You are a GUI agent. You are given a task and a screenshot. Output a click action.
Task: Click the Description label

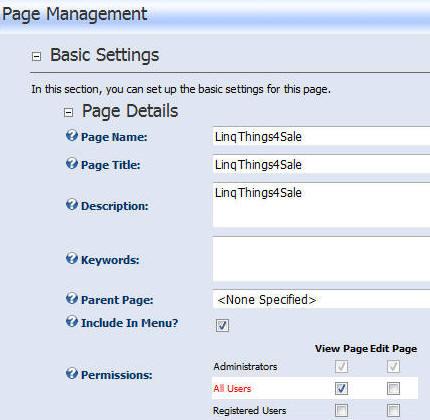[x=115, y=206]
